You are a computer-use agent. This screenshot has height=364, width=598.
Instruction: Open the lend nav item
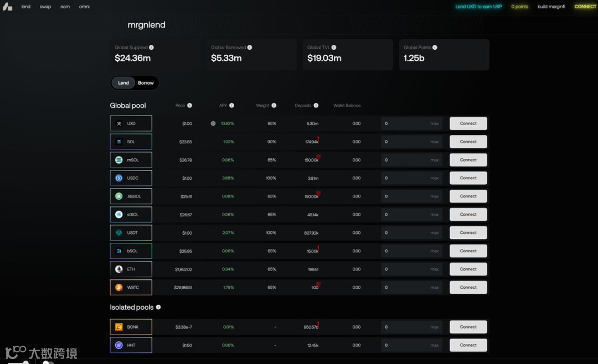25,7
